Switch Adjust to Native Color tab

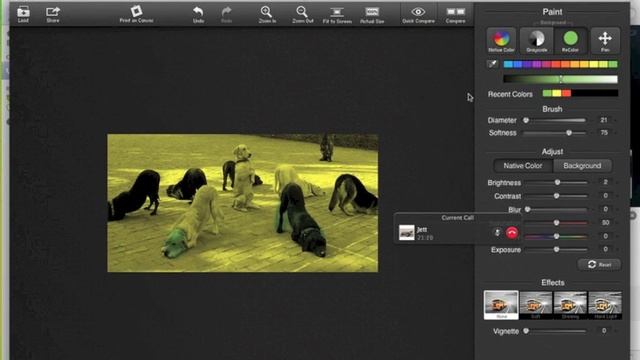point(523,166)
